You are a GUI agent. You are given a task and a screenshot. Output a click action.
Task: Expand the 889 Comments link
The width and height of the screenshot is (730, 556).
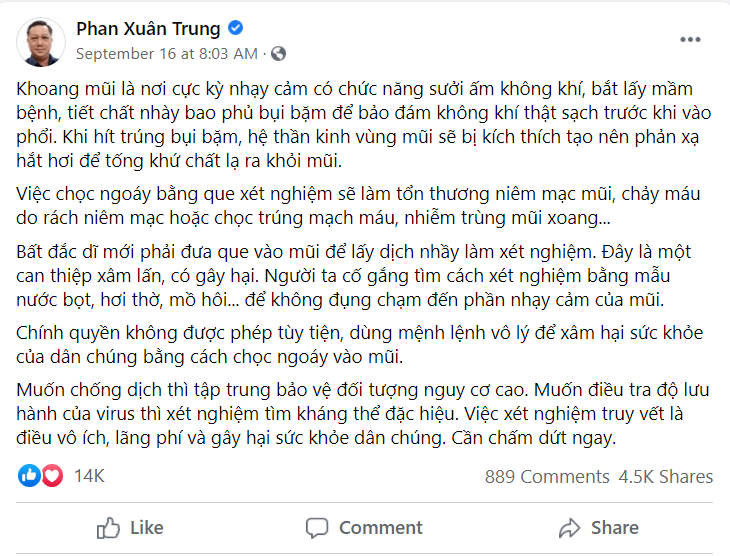[x=547, y=477]
